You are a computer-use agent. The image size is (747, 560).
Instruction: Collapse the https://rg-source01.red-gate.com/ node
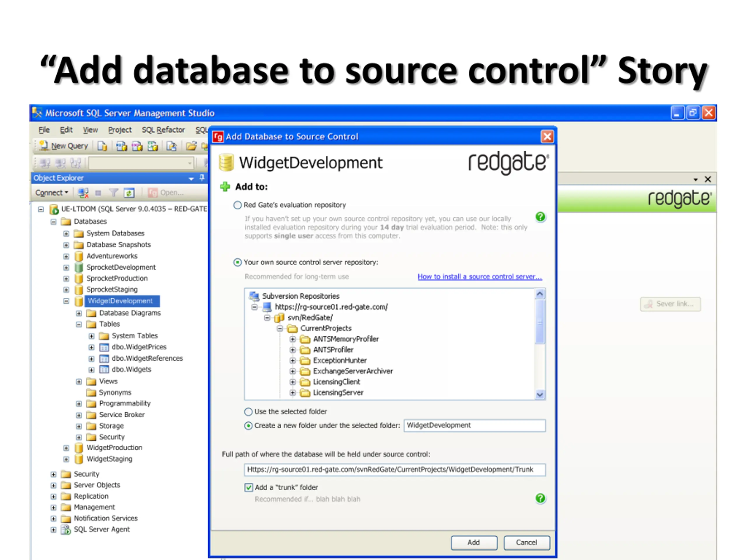[255, 307]
